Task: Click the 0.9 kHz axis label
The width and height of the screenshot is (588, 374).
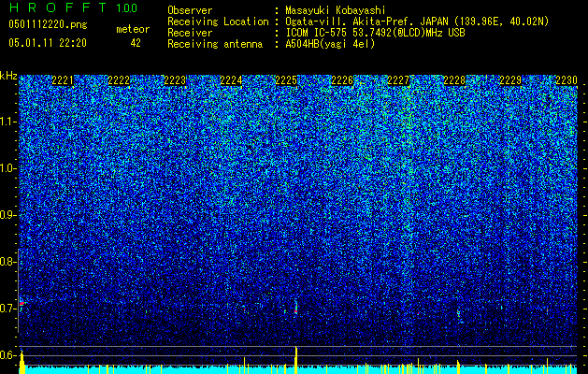Action: 7,215
